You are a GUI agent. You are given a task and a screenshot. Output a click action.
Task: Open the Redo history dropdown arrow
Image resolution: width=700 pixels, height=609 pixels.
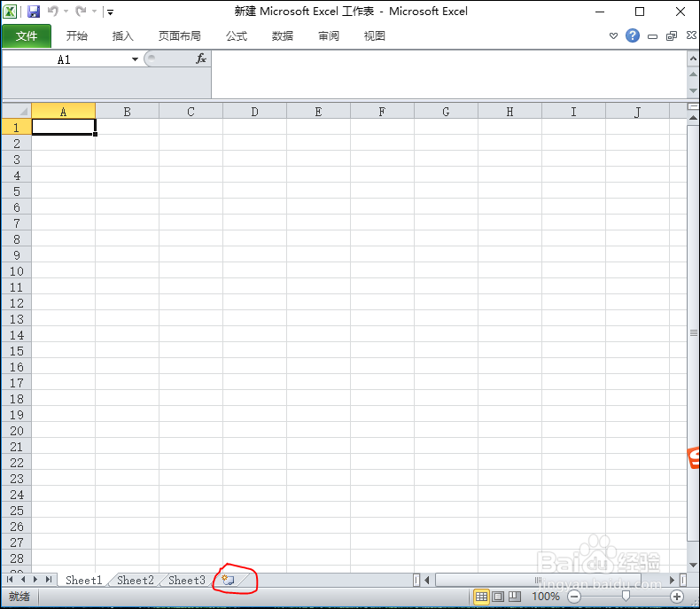pyautogui.click(x=94, y=12)
